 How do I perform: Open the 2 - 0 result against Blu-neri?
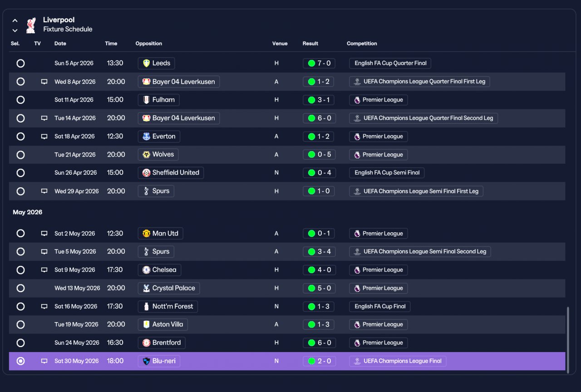coord(319,361)
